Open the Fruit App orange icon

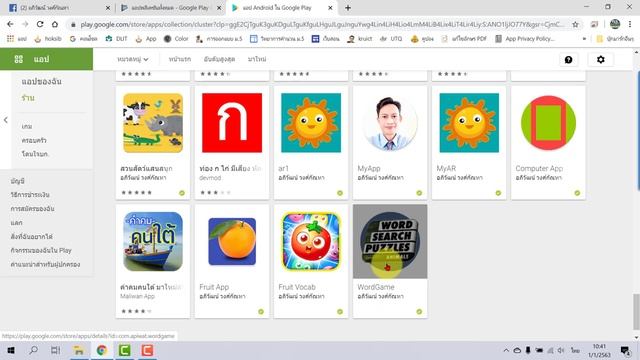point(232,241)
